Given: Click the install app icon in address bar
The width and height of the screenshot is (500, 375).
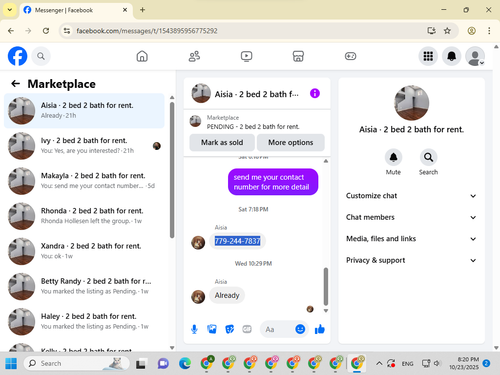Looking at the screenshot, I should (x=431, y=31).
